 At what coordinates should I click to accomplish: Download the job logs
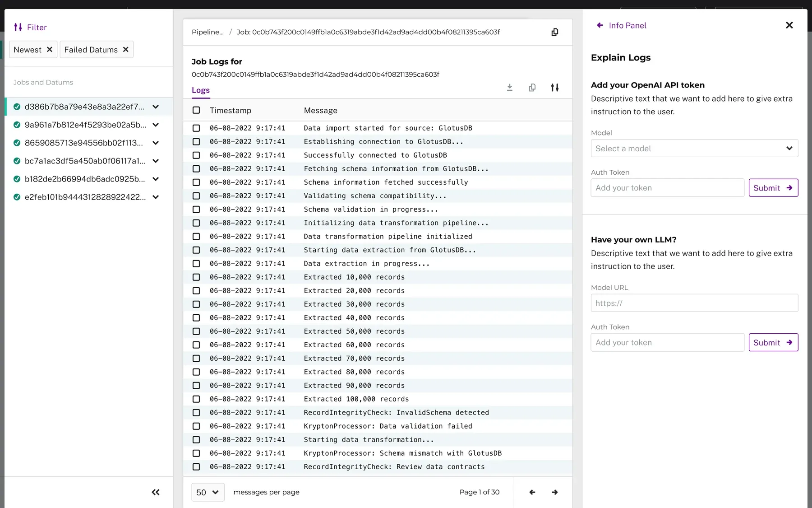point(510,88)
